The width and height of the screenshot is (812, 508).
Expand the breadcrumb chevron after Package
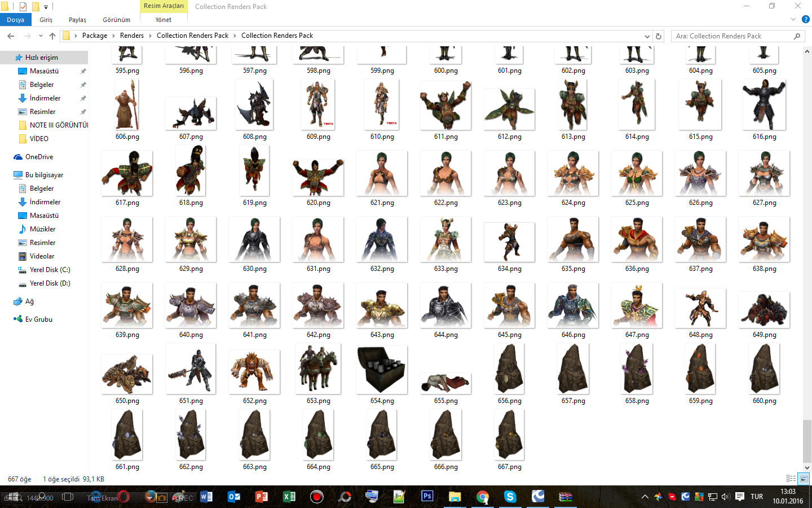pos(113,36)
